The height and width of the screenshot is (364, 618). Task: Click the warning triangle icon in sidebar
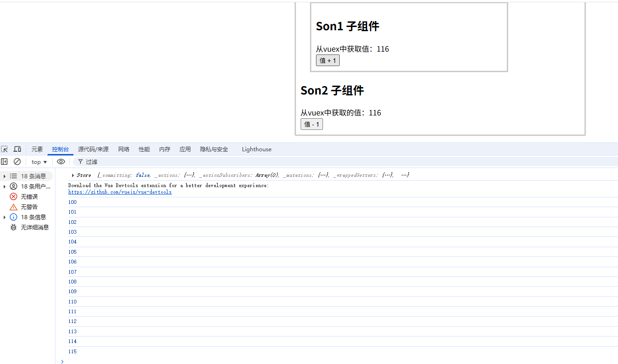click(x=13, y=207)
